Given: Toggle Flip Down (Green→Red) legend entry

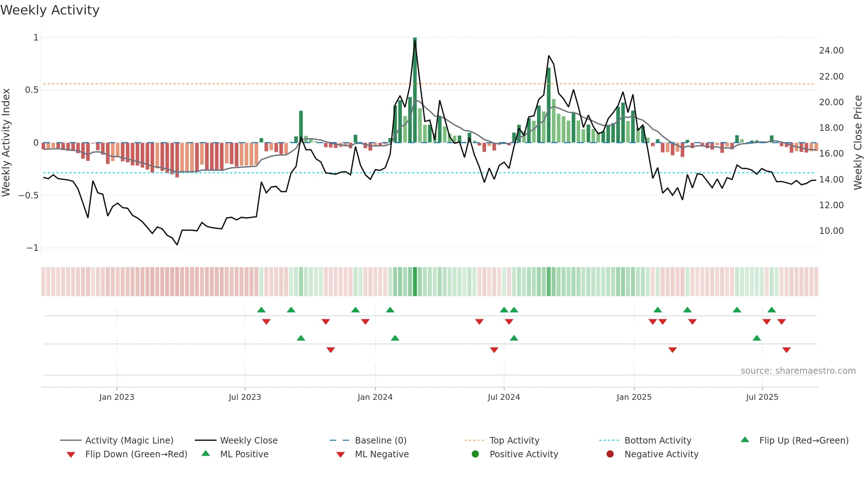Looking at the screenshot, I should [x=127, y=454].
